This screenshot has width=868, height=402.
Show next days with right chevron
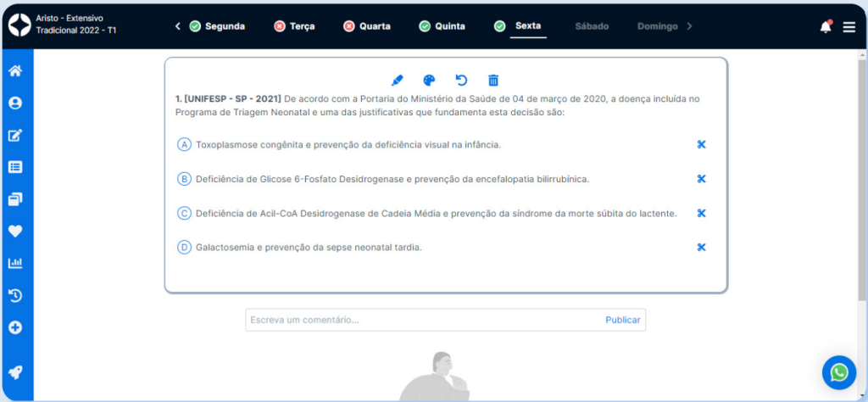click(689, 26)
